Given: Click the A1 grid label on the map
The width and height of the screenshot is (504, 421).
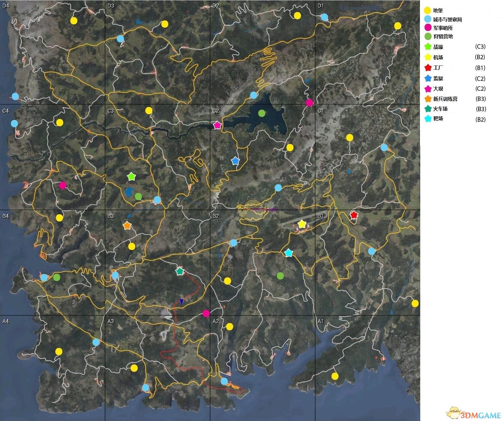Looking at the screenshot, I should point(321,321).
